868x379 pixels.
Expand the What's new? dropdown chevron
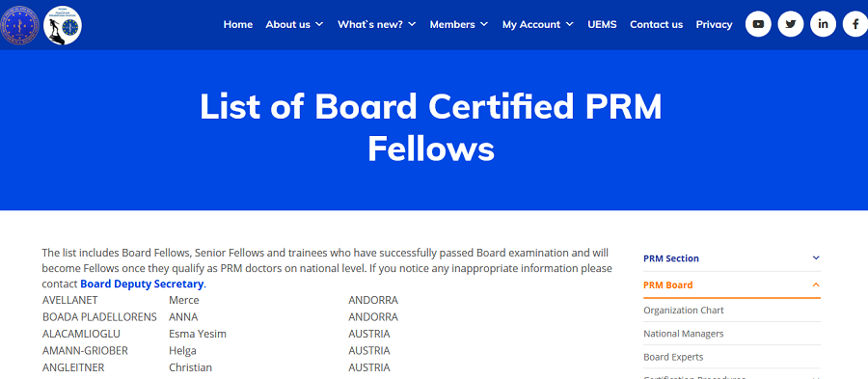(412, 24)
